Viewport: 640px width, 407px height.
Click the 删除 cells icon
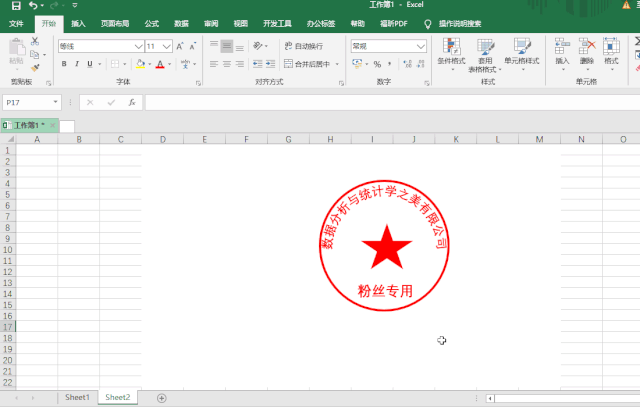[587, 46]
